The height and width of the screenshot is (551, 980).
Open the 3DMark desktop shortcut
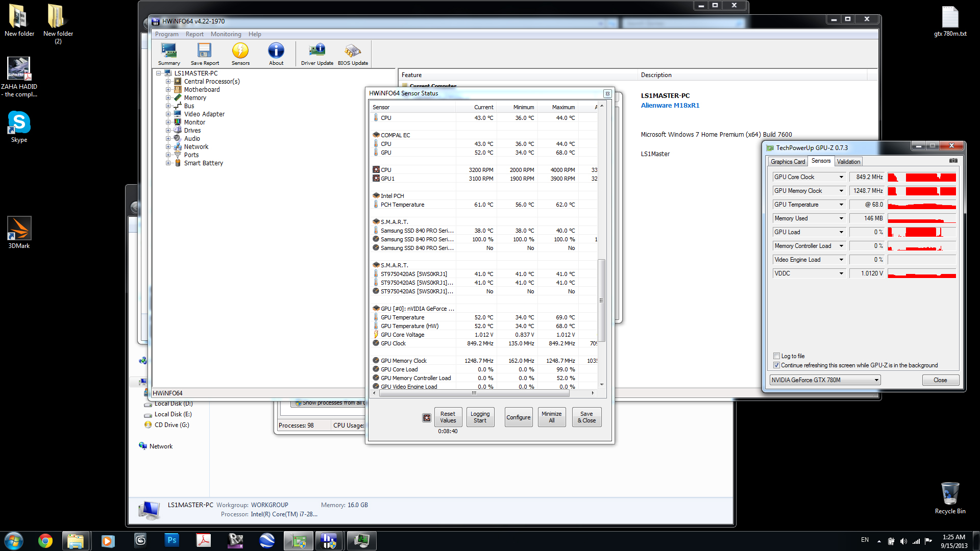point(19,233)
